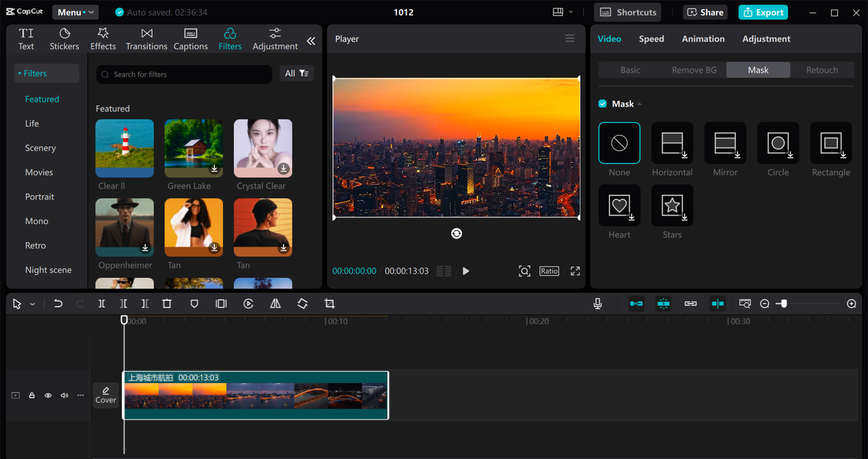
Task: Toggle the Mask checkbox
Action: [x=602, y=104]
